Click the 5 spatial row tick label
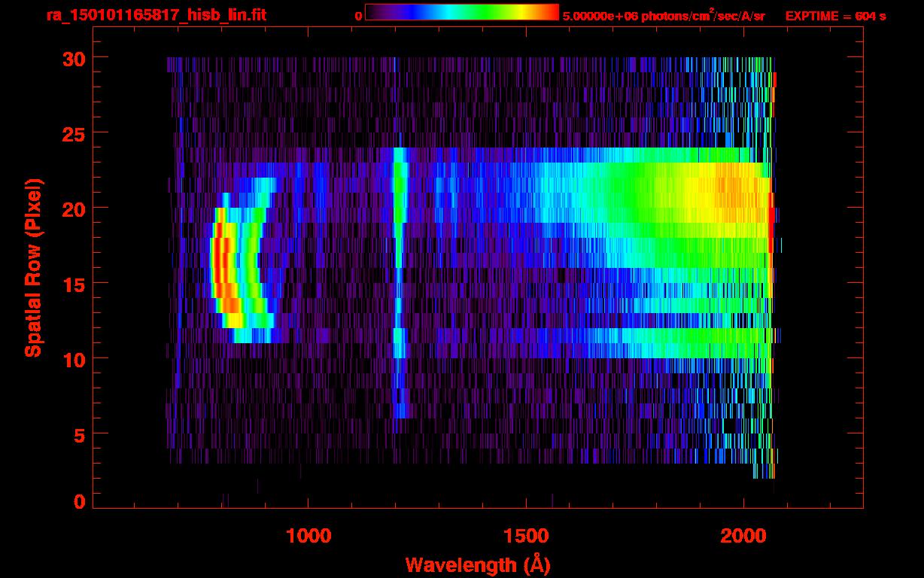Screen dimensions: 924x578 point(79,434)
